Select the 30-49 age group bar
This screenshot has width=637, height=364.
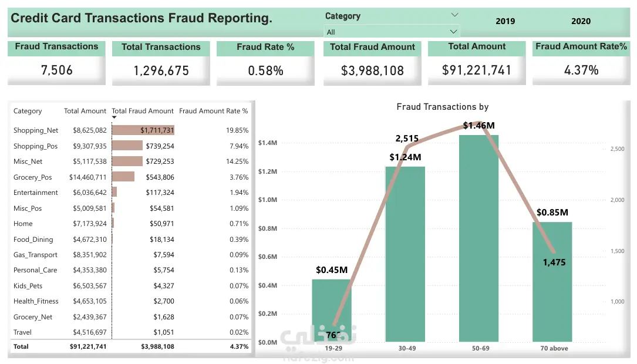tap(405, 254)
